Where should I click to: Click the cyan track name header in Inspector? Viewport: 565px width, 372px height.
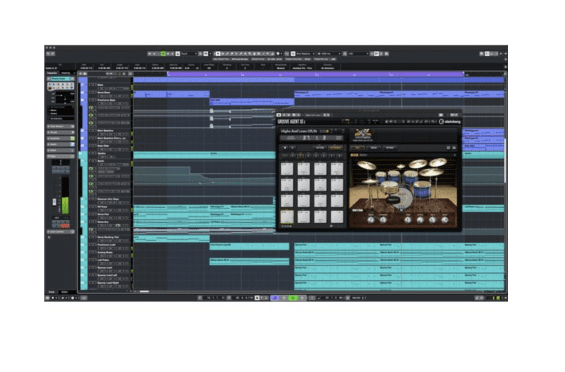[61, 79]
